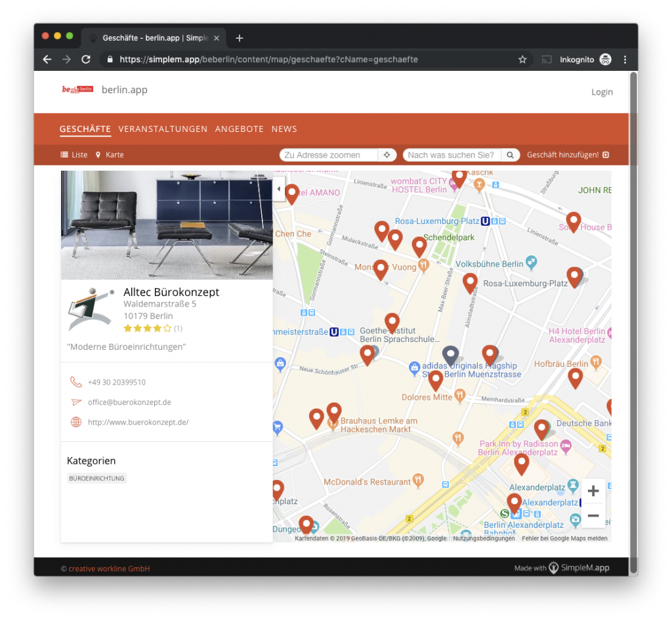Viewport: 672px width, 621px height.
Task: Use my current location crosshair button
Action: point(387,155)
